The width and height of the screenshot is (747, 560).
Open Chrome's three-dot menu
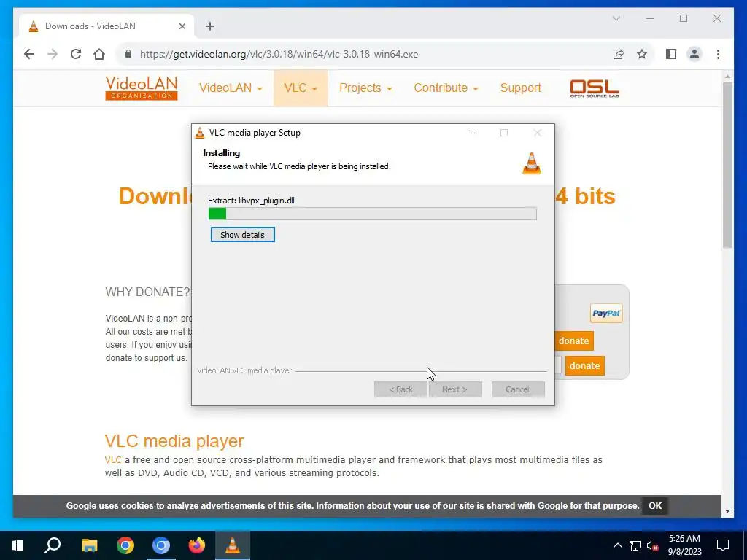coord(718,54)
